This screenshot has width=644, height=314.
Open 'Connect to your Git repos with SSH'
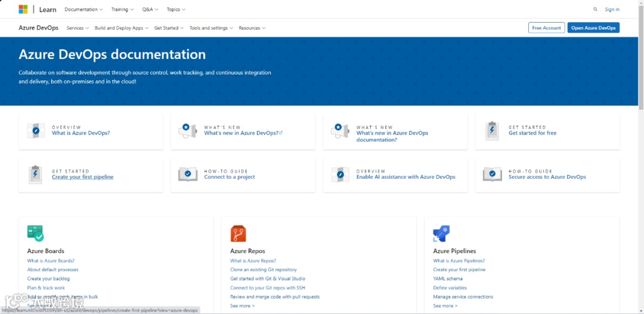pos(268,288)
